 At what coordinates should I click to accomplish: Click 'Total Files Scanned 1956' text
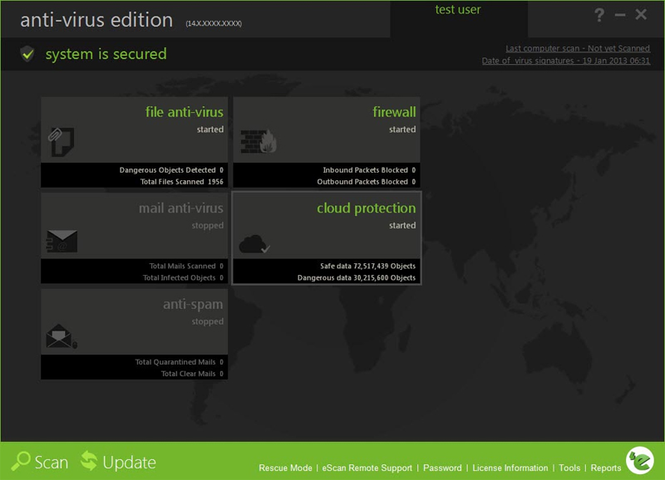(x=182, y=181)
